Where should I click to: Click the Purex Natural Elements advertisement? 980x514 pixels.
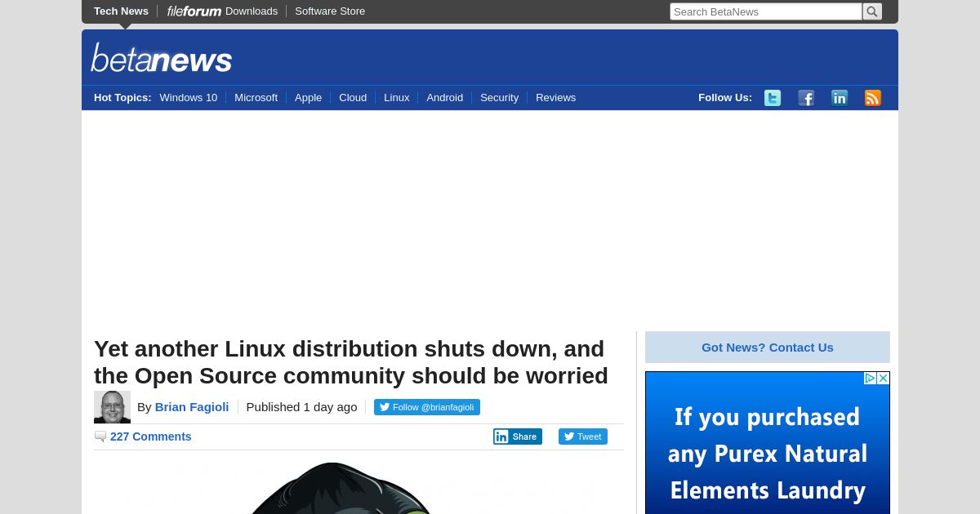(x=768, y=443)
